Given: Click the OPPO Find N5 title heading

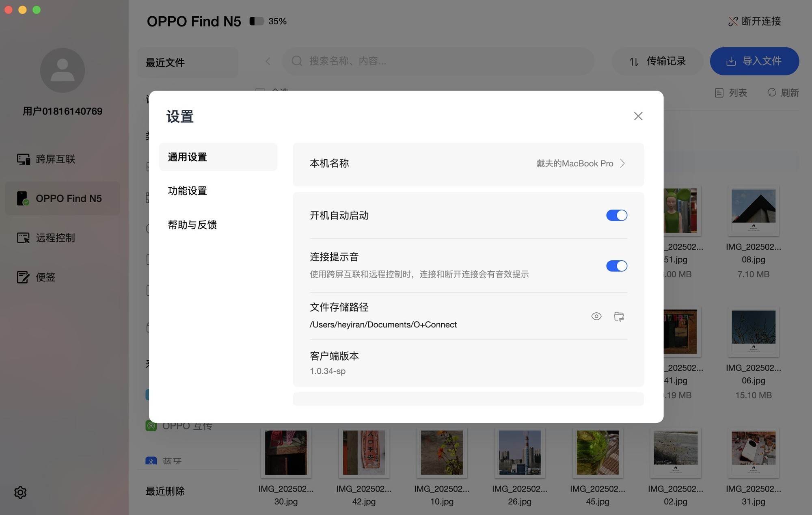Looking at the screenshot, I should (194, 21).
